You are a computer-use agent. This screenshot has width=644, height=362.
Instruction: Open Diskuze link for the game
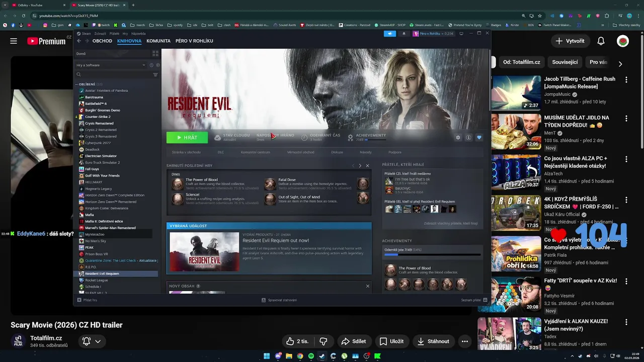tap(337, 152)
